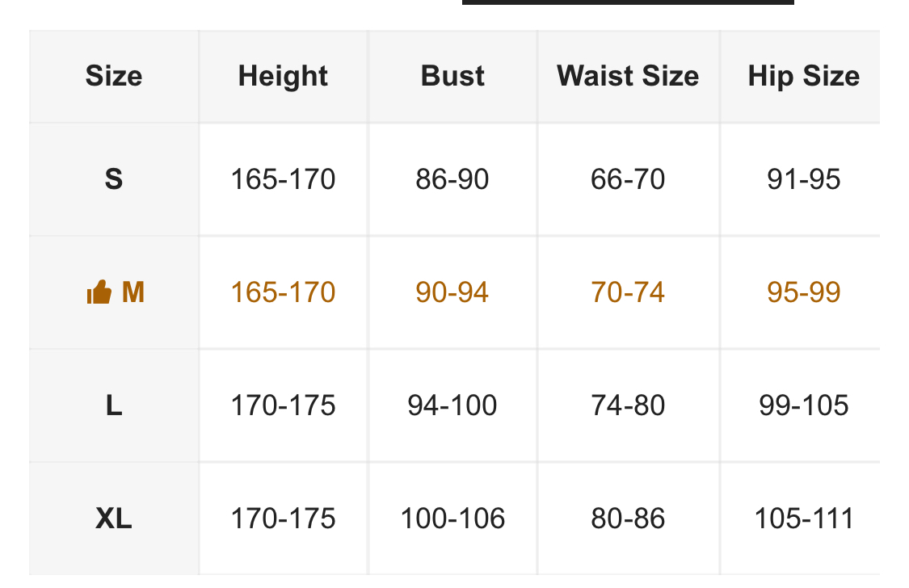Click the S hip value 91-95

pos(804,178)
